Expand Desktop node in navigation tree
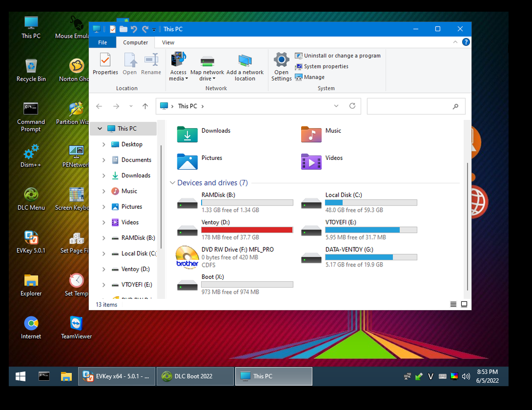 click(104, 145)
